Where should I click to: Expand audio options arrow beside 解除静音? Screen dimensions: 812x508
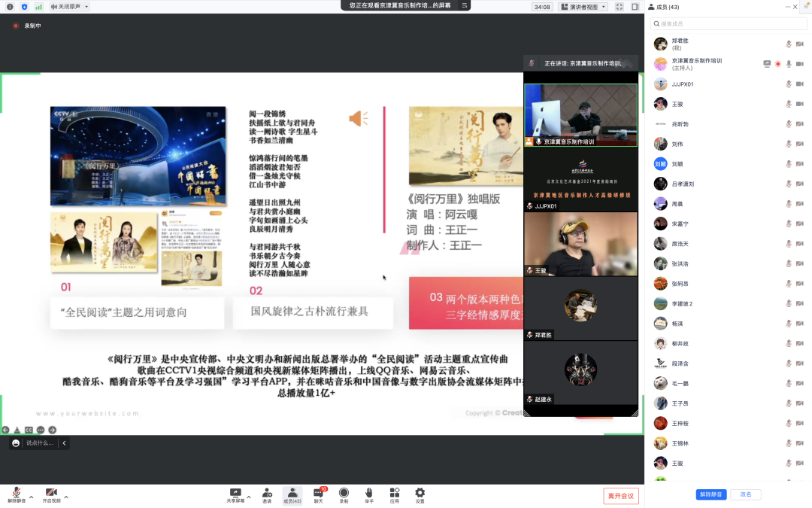pos(32,497)
